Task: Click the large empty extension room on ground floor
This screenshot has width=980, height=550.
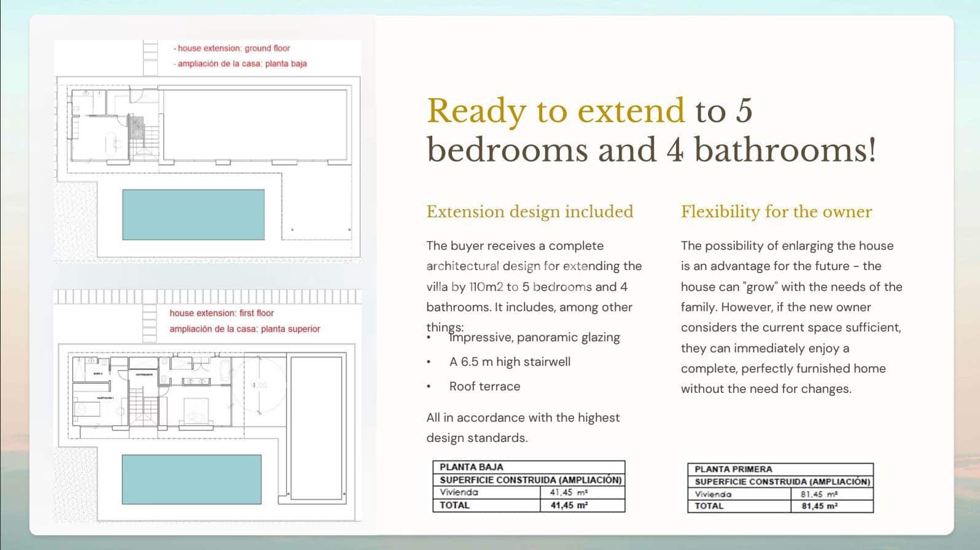Action: (255, 125)
